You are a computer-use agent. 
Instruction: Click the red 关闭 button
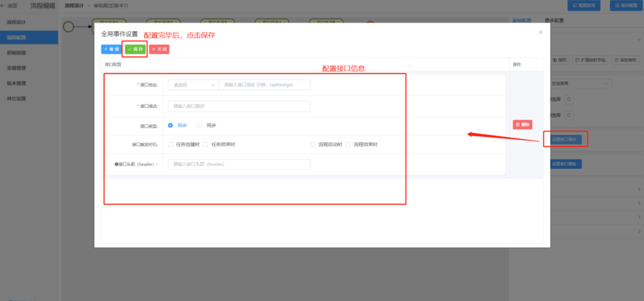[159, 49]
